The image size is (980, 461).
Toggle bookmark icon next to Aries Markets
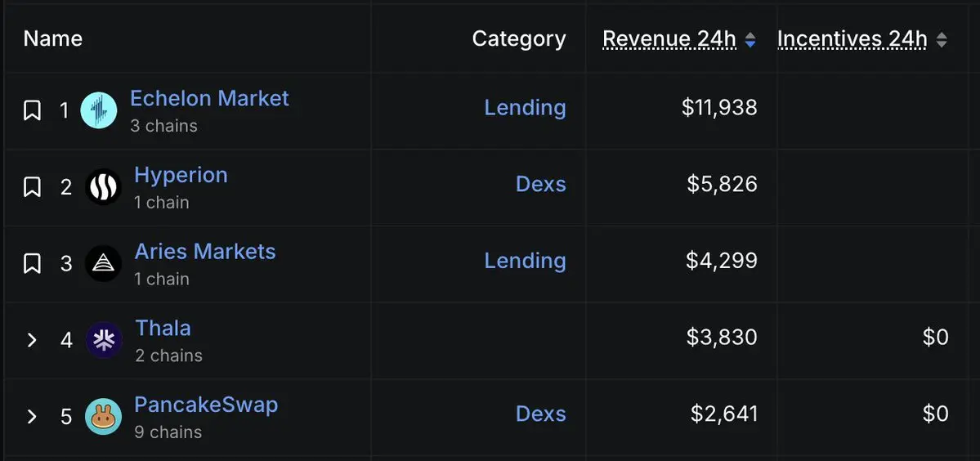coord(32,264)
